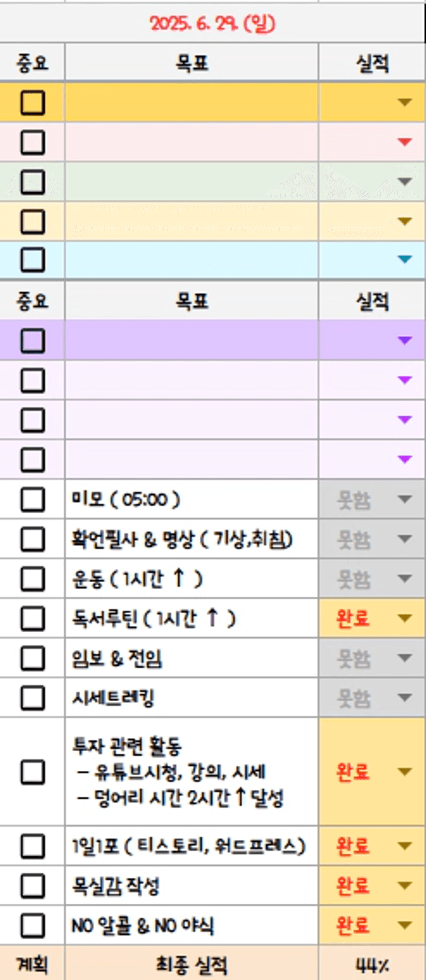The height and width of the screenshot is (980, 426).
Task: Select the second 실적 column header
Action: (x=372, y=301)
